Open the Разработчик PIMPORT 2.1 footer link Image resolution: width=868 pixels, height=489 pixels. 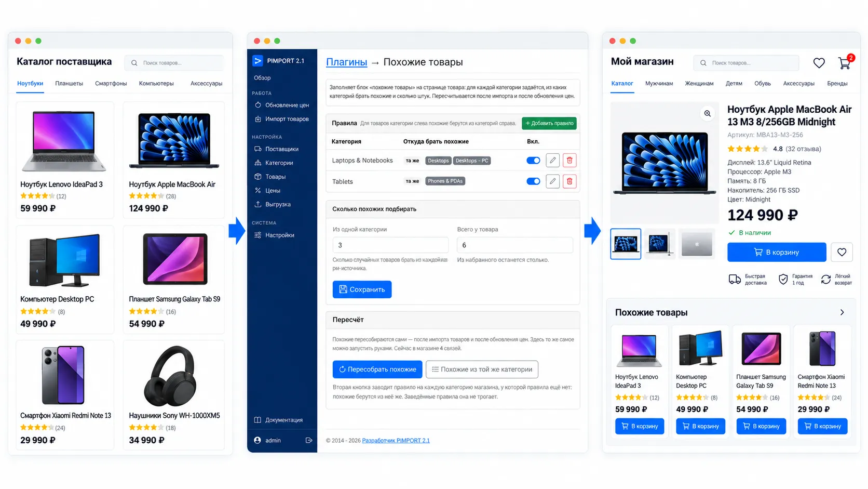pyautogui.click(x=396, y=441)
